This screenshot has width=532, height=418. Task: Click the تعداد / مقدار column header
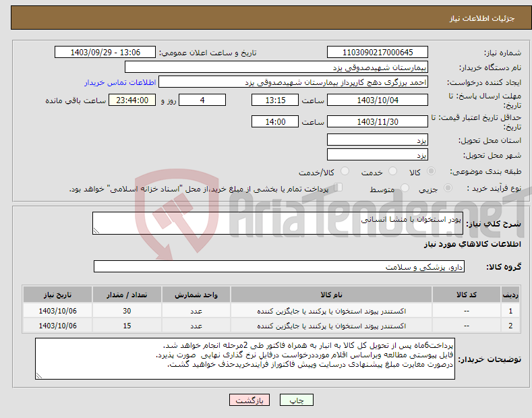pyautogui.click(x=127, y=295)
